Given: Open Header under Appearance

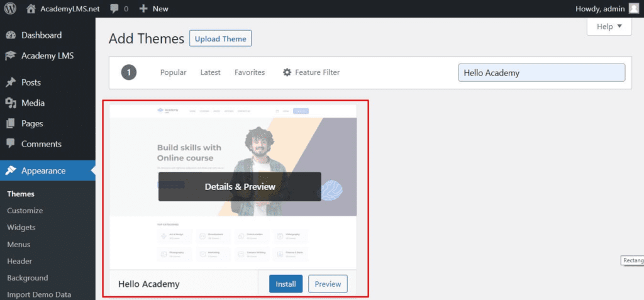Looking at the screenshot, I should 19,261.
